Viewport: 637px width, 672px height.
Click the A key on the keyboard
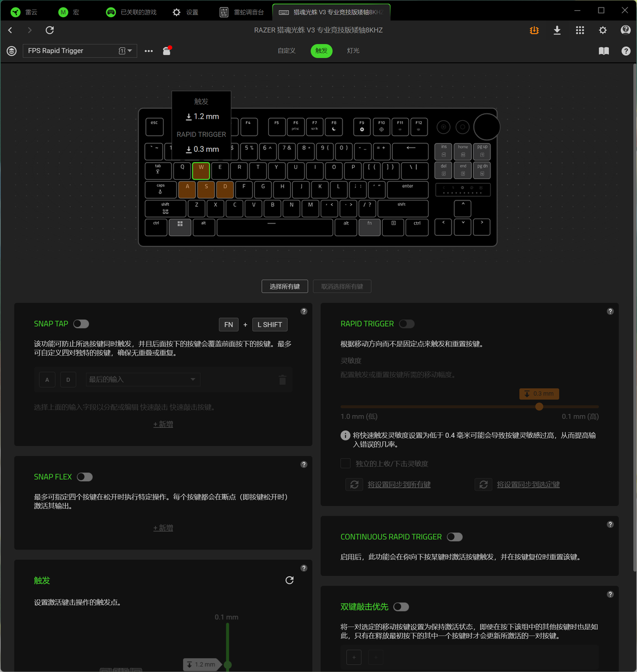pyautogui.click(x=187, y=189)
